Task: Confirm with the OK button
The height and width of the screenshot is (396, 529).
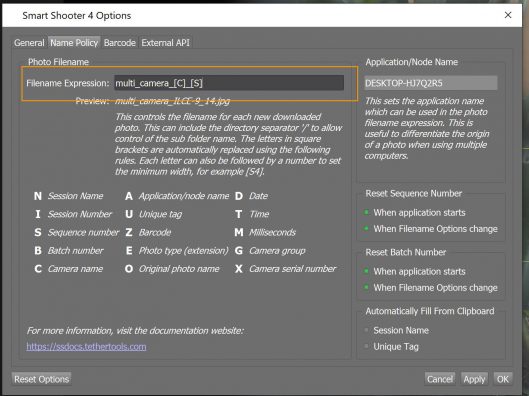Action: 503,379
